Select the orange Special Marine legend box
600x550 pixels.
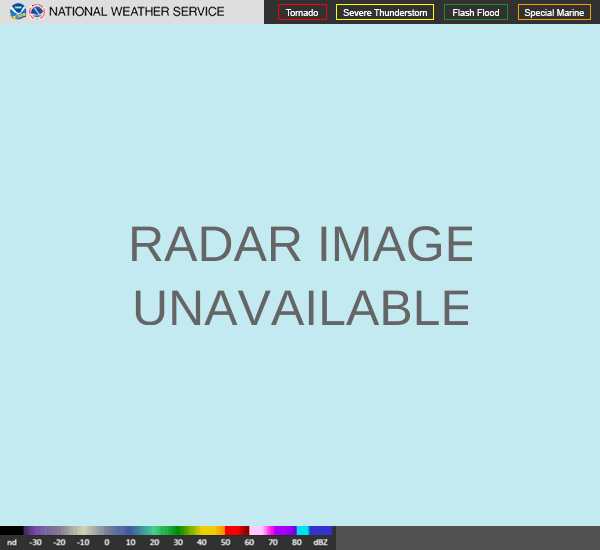[554, 12]
